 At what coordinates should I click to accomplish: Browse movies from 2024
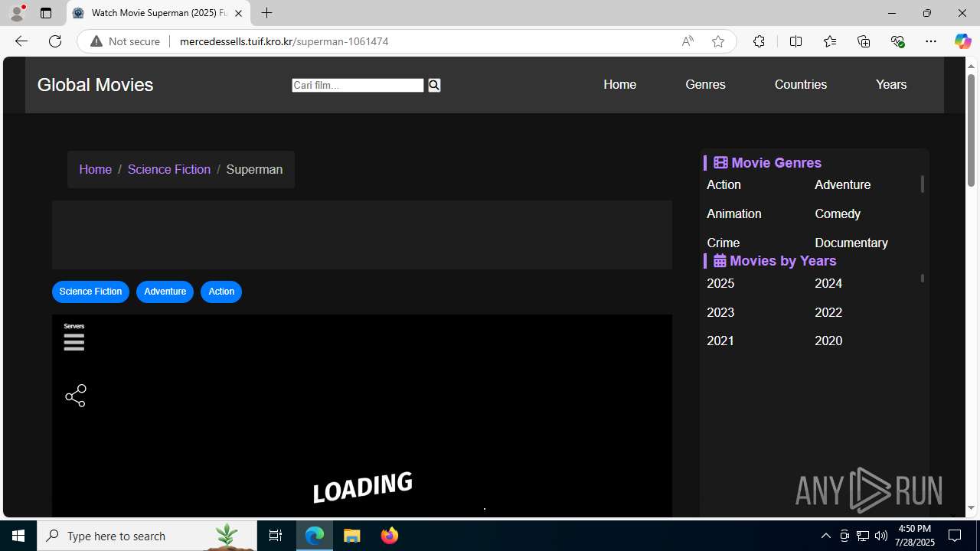tap(828, 283)
